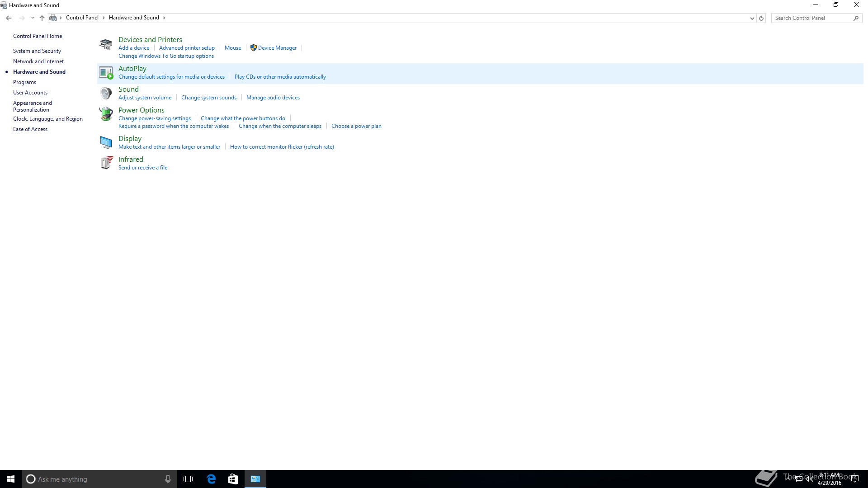Open the recent locations dropdown arrow
Viewport: 868px width, 488px height.
coord(33,18)
